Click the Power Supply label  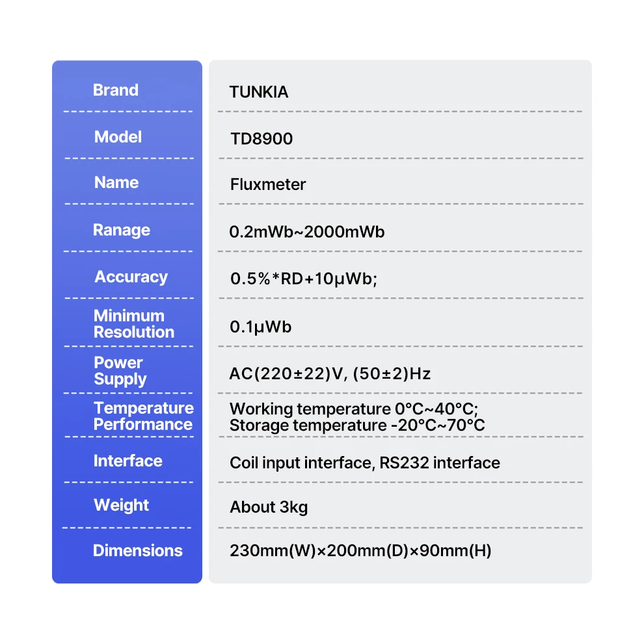tap(120, 371)
